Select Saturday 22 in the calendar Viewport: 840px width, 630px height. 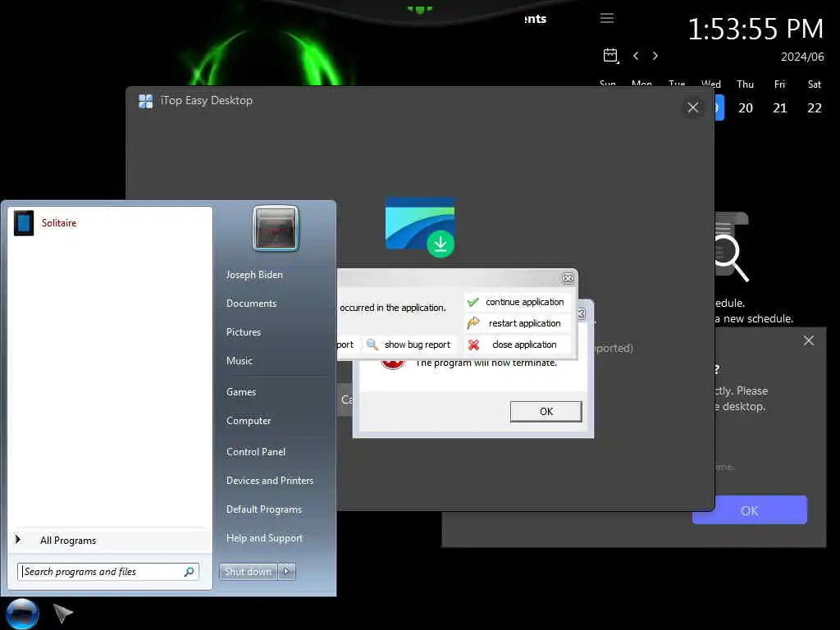coord(815,108)
